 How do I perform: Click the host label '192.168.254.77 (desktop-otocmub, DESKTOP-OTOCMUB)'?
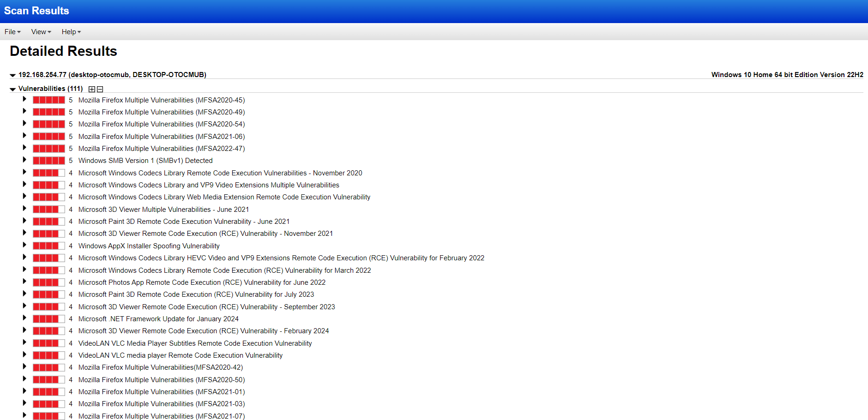(112, 75)
